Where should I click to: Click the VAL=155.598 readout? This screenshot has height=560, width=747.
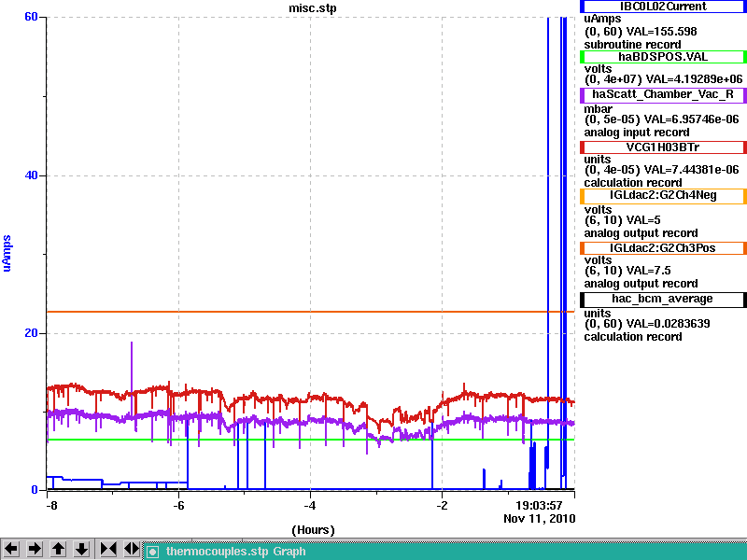(x=661, y=32)
